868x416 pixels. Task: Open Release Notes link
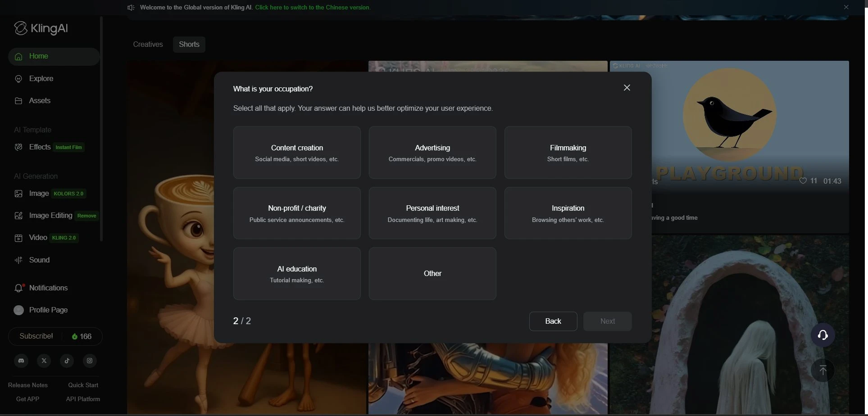coord(28,385)
